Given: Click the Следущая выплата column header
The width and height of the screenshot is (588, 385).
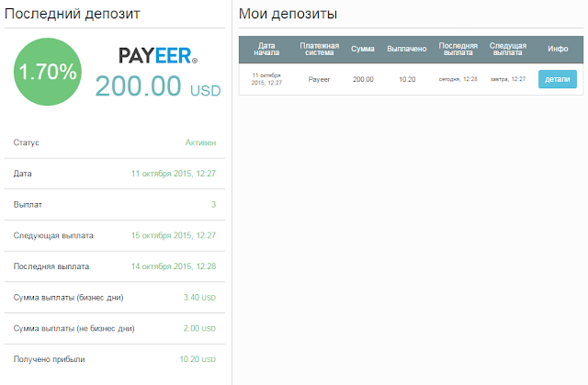Looking at the screenshot, I should pos(508,49).
